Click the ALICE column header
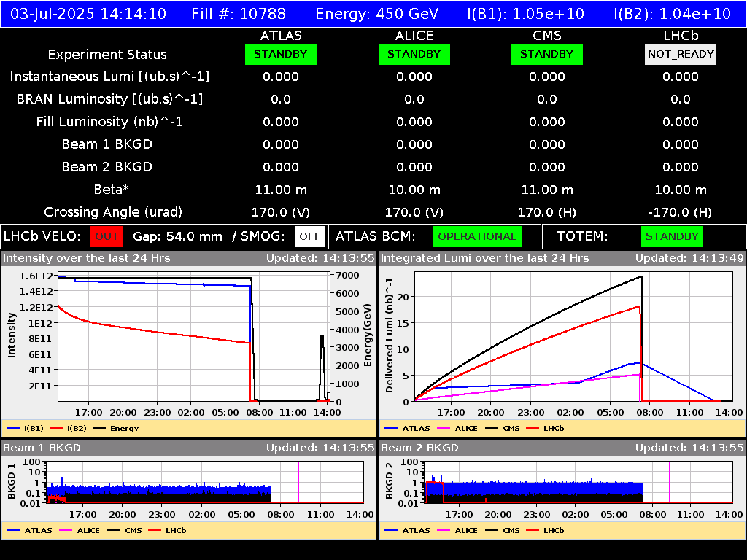The width and height of the screenshot is (747, 560). click(x=414, y=36)
